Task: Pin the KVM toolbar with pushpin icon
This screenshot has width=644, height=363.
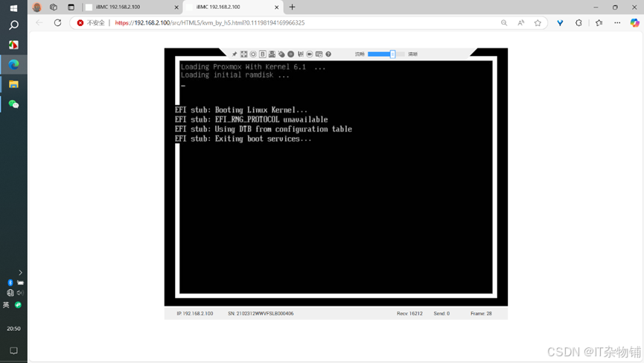Action: coord(234,54)
